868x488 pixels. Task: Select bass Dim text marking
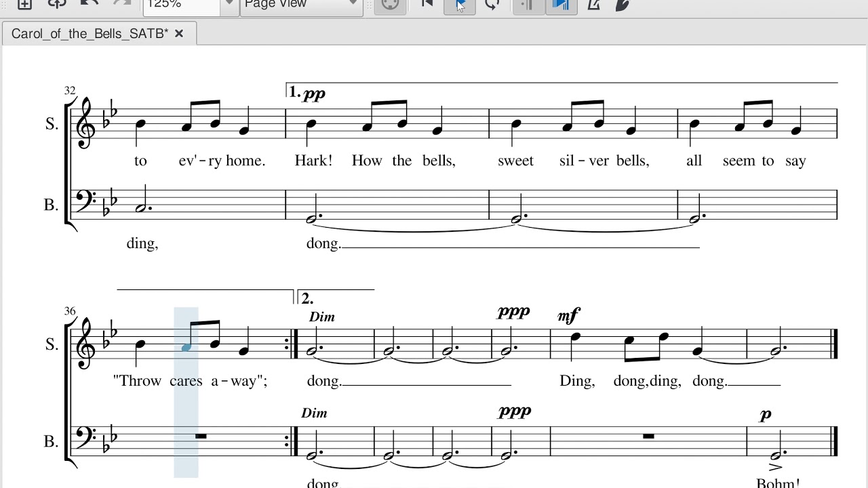tap(314, 413)
